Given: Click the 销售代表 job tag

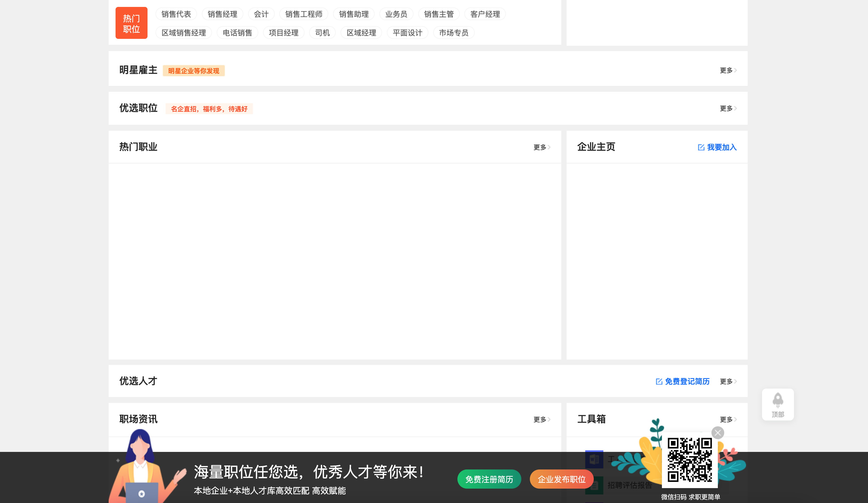Looking at the screenshot, I should [176, 14].
